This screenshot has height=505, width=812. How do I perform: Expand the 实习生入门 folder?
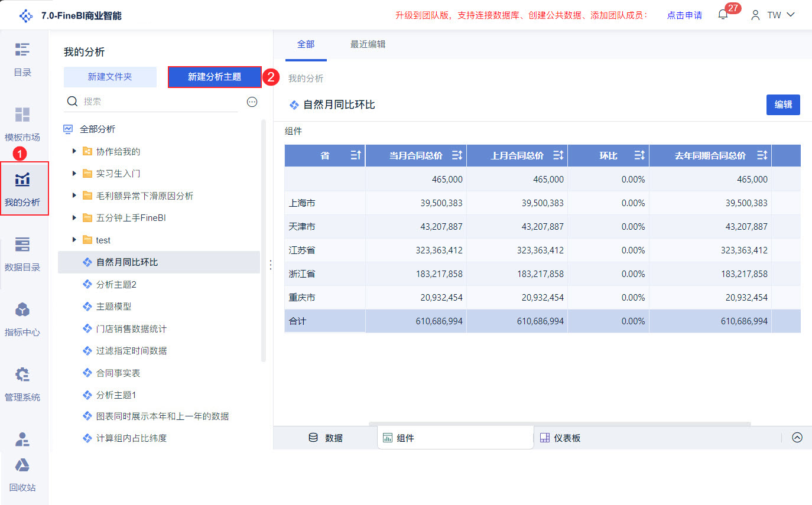74,174
